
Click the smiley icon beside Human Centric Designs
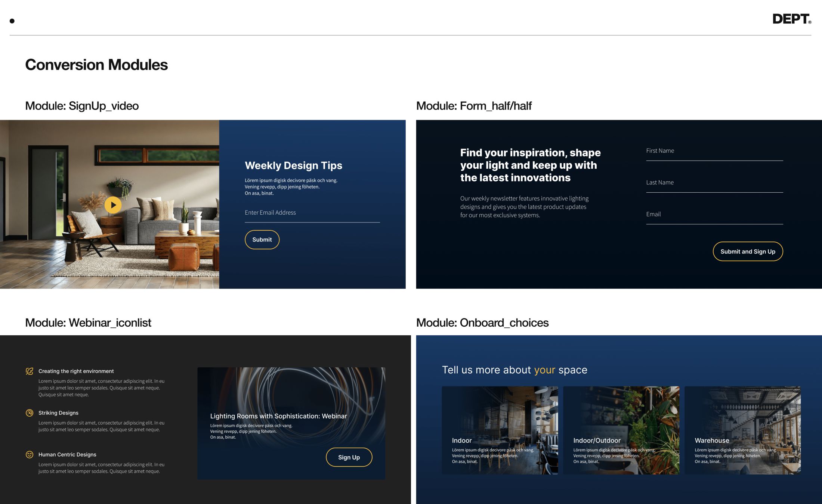pyautogui.click(x=30, y=454)
